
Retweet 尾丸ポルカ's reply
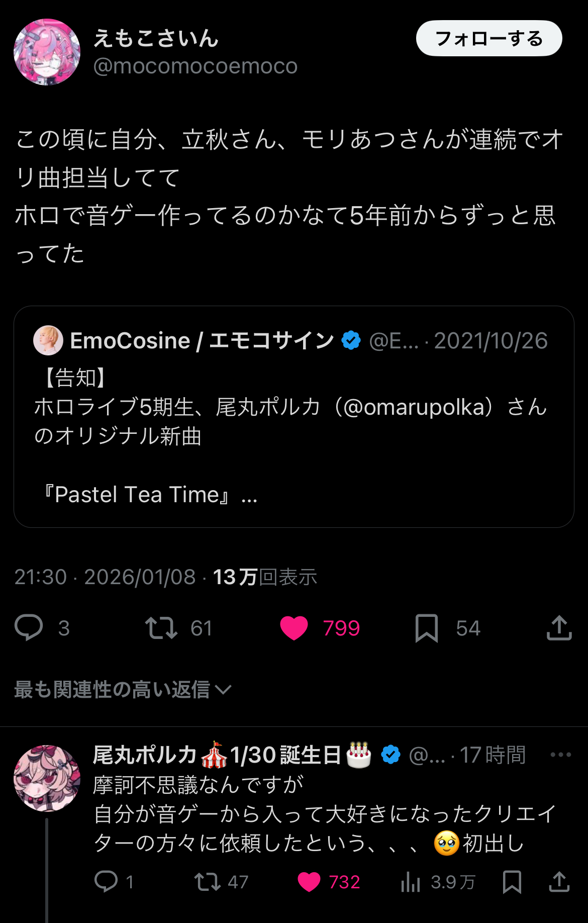point(208,881)
